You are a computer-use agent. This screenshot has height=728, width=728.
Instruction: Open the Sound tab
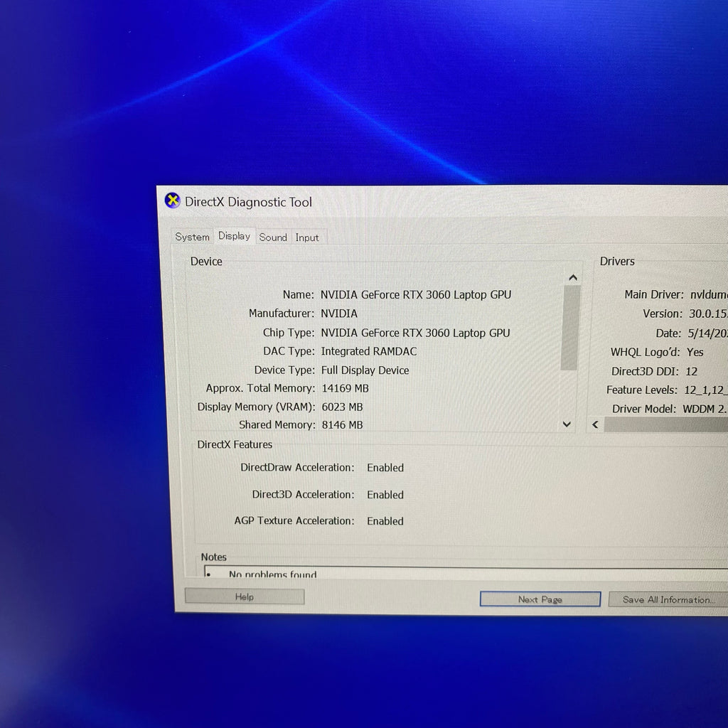(x=273, y=237)
